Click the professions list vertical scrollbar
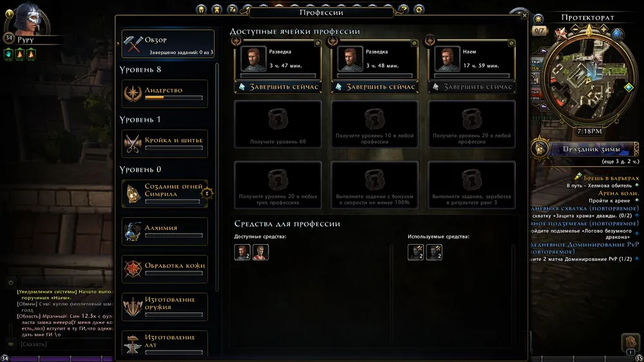 (x=217, y=176)
